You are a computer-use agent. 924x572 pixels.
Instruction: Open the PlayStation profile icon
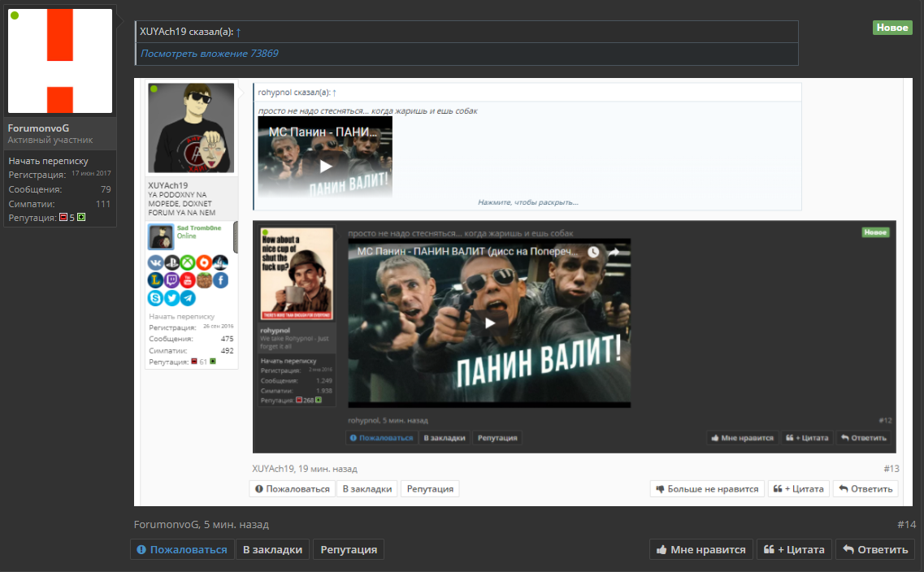pos(171,262)
